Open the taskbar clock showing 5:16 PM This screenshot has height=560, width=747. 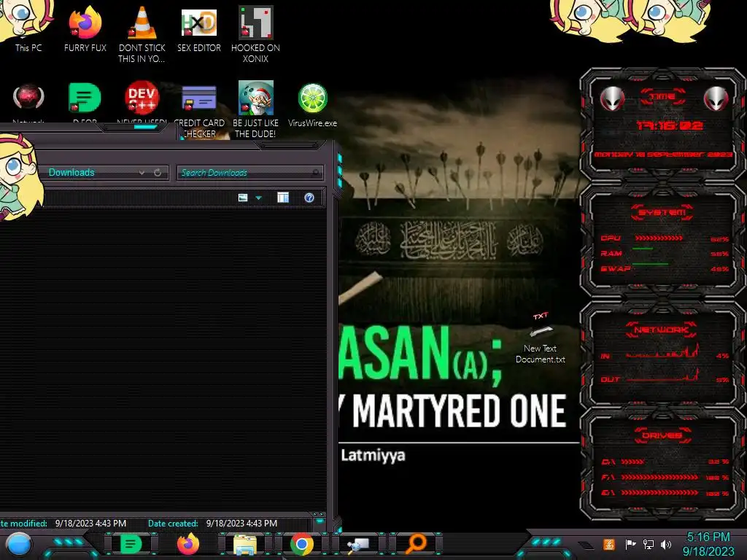click(708, 544)
